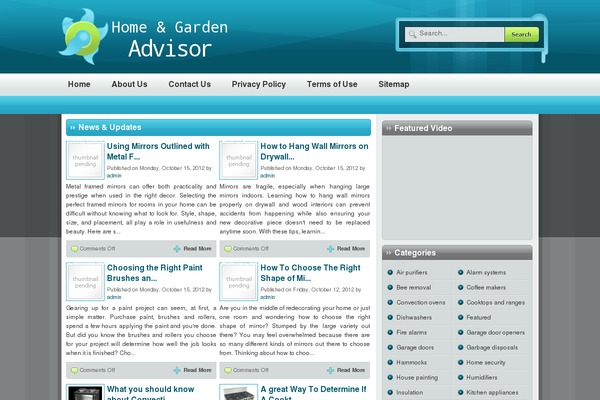Viewport: 600px width, 400px height.
Task: Click bullet icon beside Dishwashers
Action: pos(390,317)
